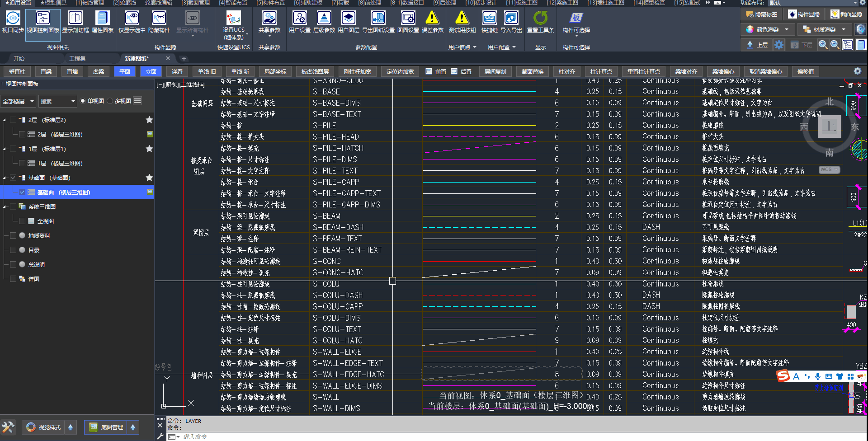
Task: Click the magenta S-PILE-DIMS line sample
Action: tap(479, 160)
